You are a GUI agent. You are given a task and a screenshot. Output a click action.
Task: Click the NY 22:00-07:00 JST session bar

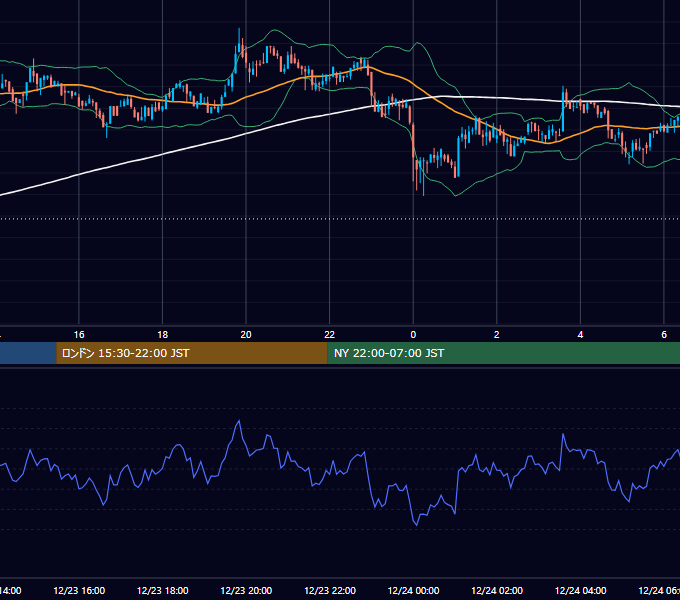point(503,353)
